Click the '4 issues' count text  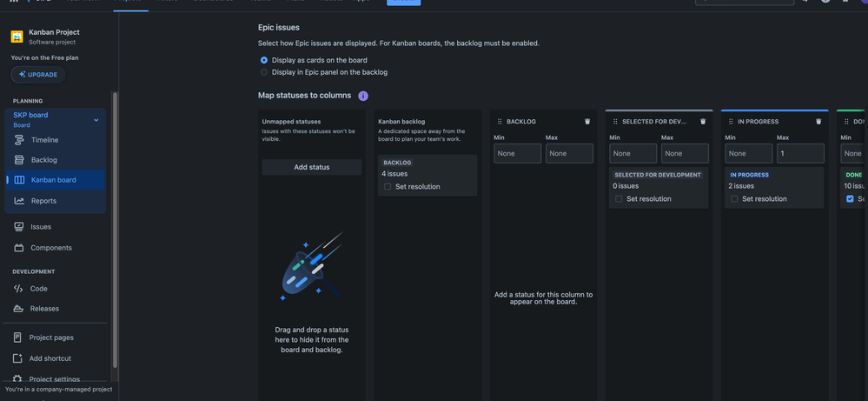(394, 174)
